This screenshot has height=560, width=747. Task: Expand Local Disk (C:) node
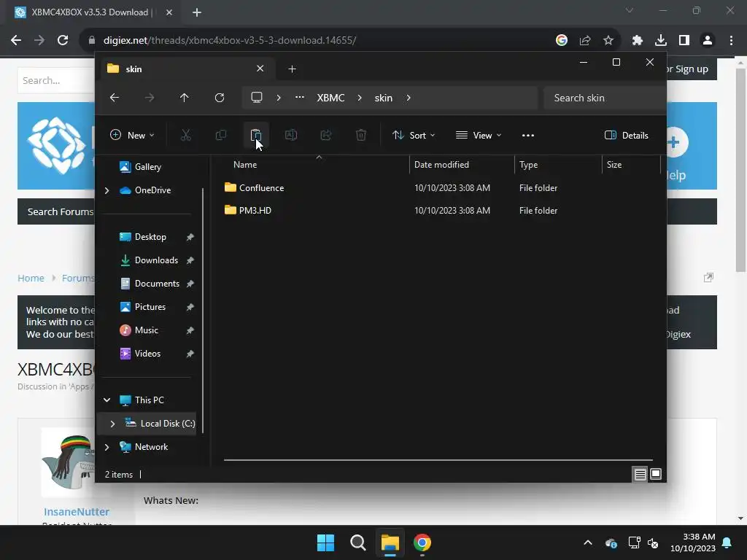(x=112, y=424)
